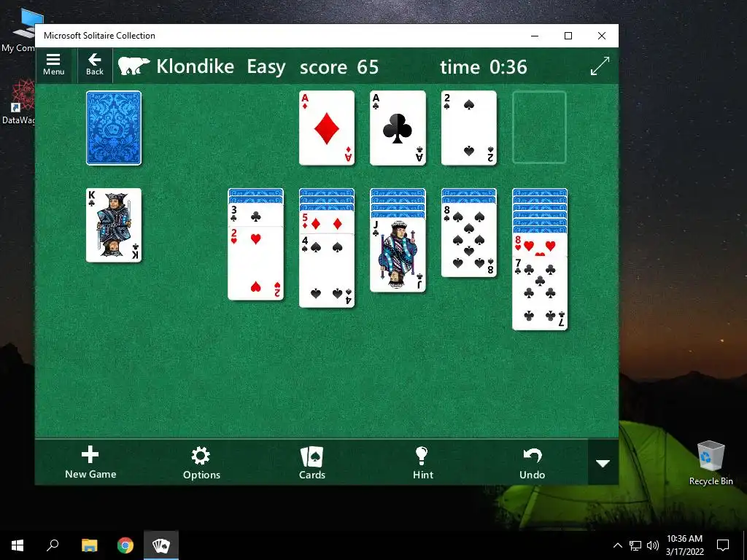Select the DataWag desktop shortcut
The image size is (747, 560).
tap(18, 102)
